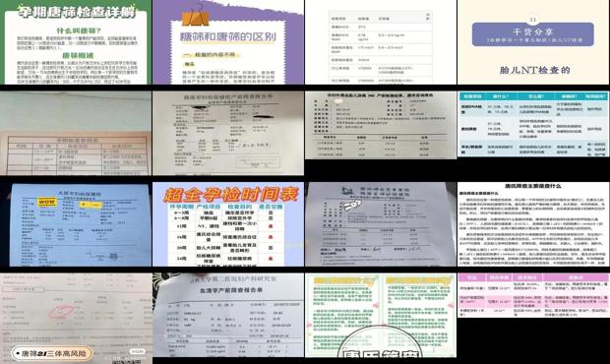
Task: Open the white lab results table thumbnail
Action: (381, 42)
